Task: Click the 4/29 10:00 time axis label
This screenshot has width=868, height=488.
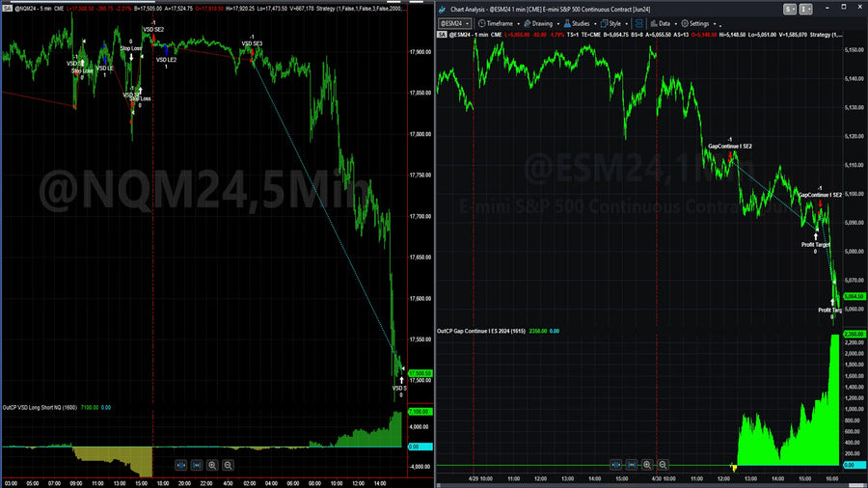Action: 480,479
